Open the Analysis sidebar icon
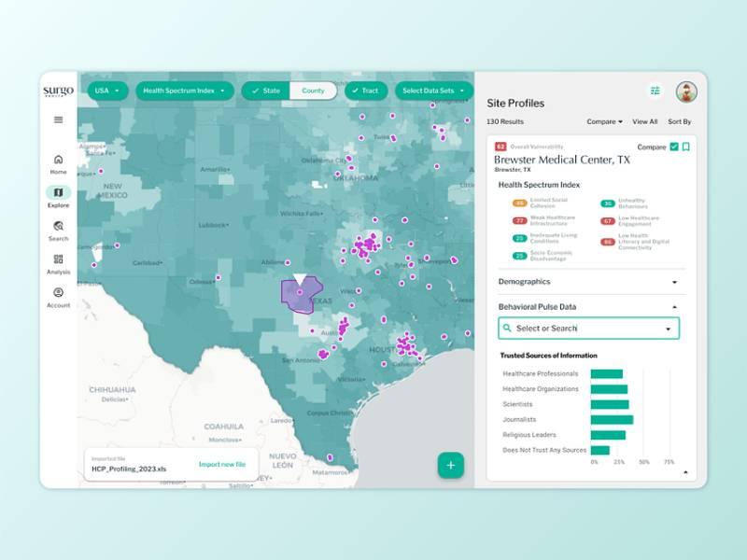This screenshot has width=747, height=560. 58,264
